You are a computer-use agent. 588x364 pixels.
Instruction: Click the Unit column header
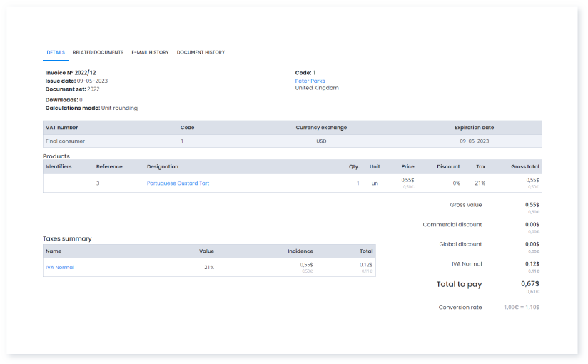pyautogui.click(x=375, y=166)
